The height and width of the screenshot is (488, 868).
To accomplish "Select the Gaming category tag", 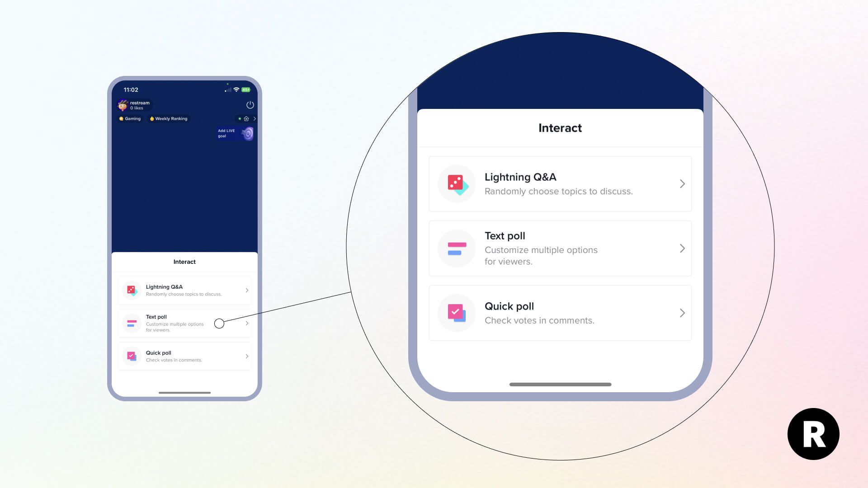I will click(129, 118).
